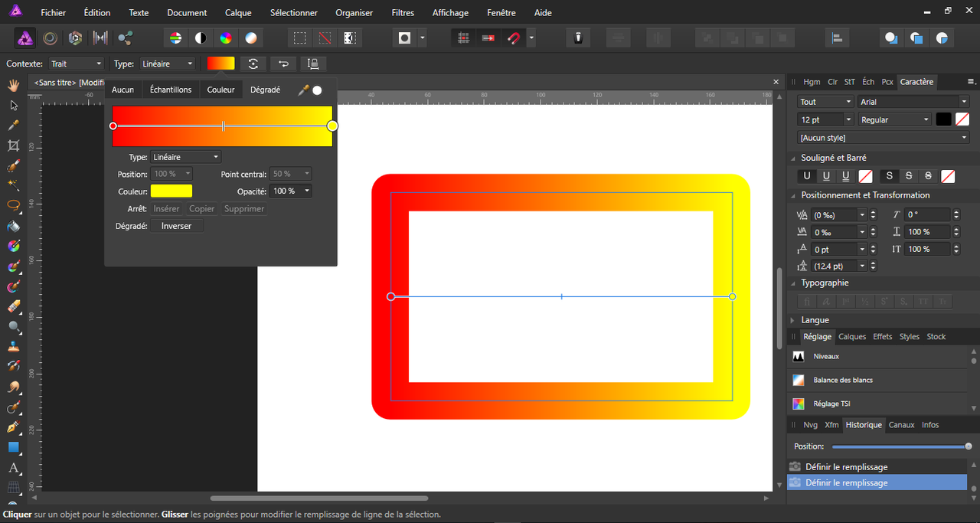Viewport: 980px width, 523px height.
Task: Switch to the Calques tab
Action: [852, 336]
